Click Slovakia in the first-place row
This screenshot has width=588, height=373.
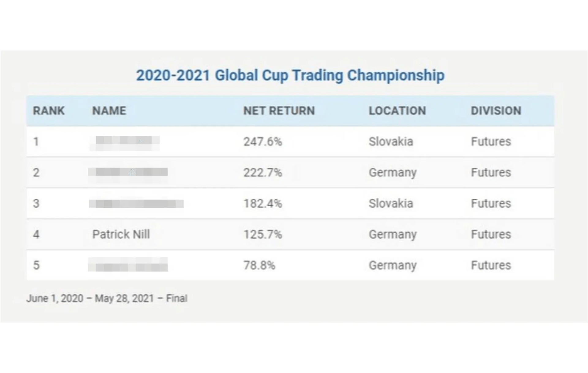[391, 142]
